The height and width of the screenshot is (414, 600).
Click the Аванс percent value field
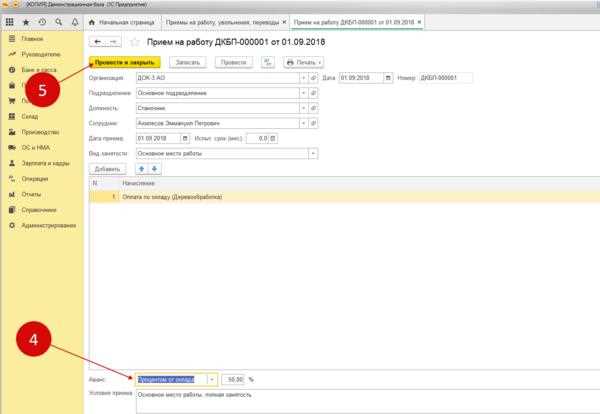(233, 379)
